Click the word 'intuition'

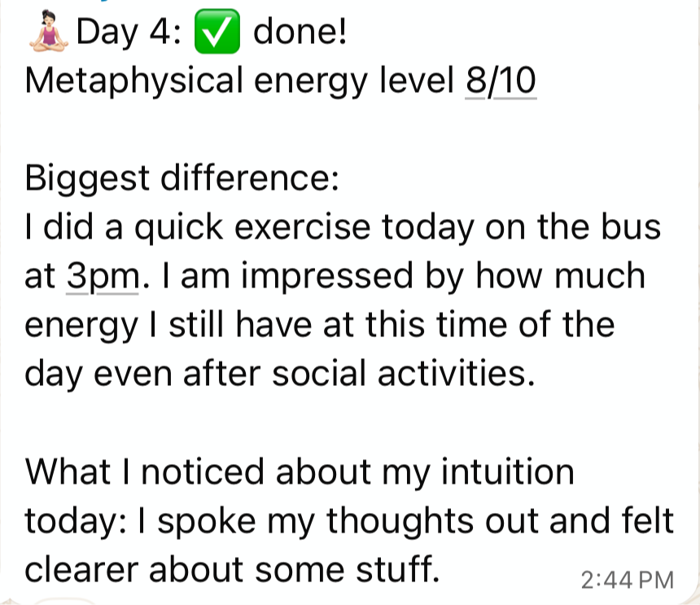tap(508, 471)
